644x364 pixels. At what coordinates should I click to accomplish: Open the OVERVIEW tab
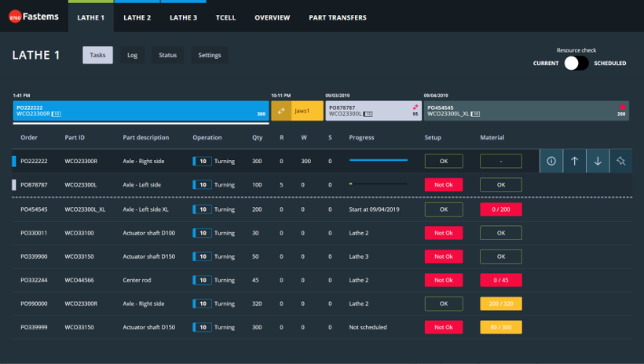[x=272, y=17]
